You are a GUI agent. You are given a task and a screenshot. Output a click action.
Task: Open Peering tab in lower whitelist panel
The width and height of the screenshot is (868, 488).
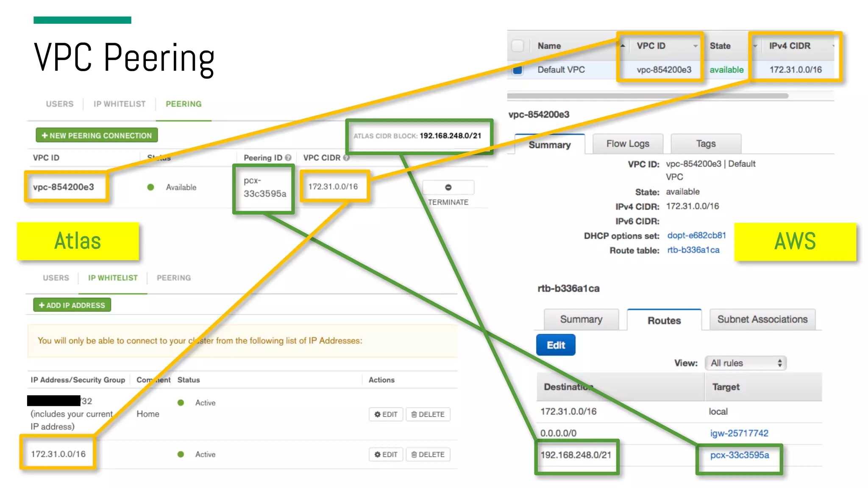click(174, 278)
